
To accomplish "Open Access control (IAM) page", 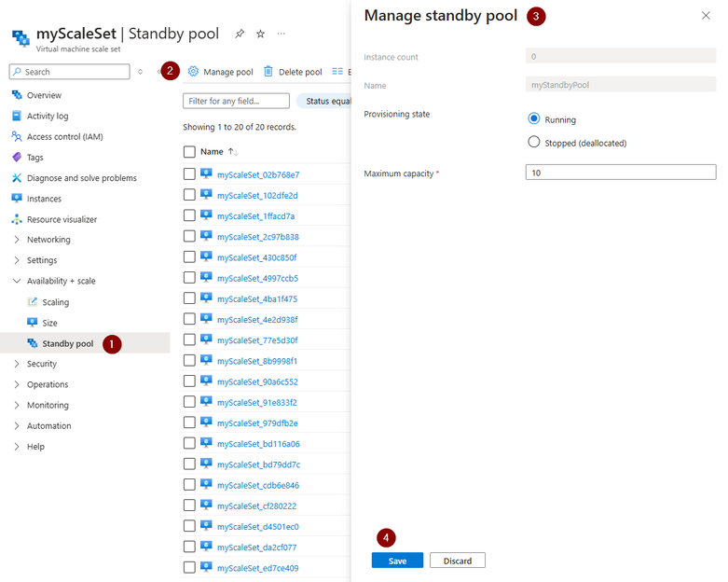I will point(65,136).
